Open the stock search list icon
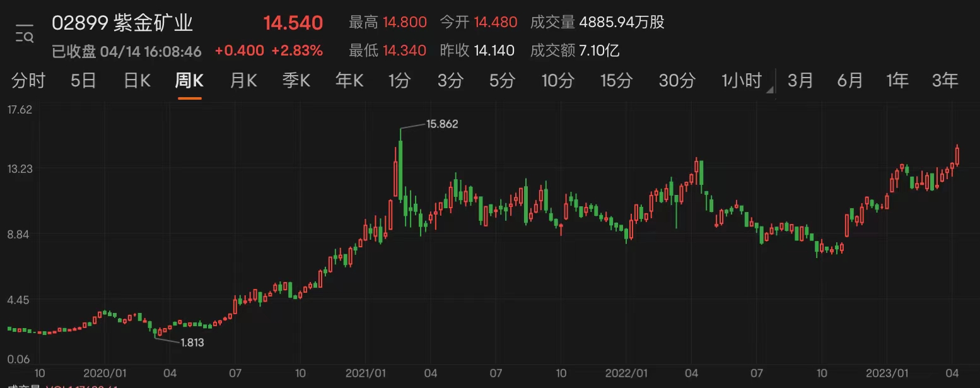 (x=25, y=35)
